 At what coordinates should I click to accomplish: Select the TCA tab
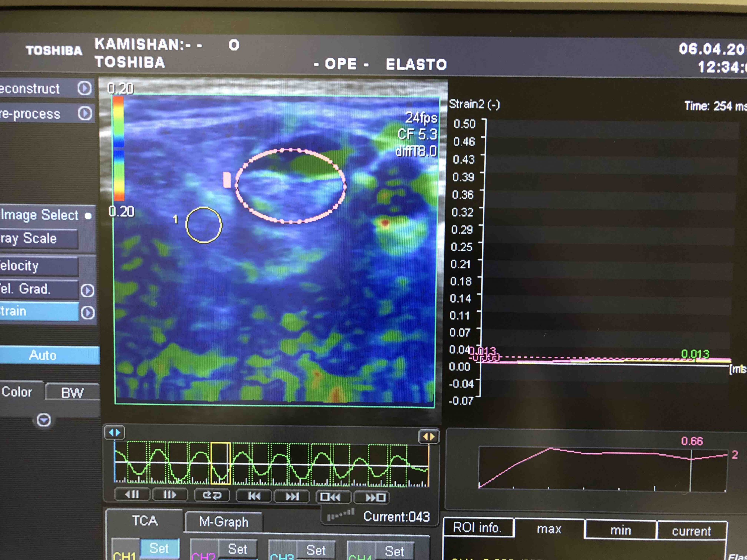[x=145, y=520]
